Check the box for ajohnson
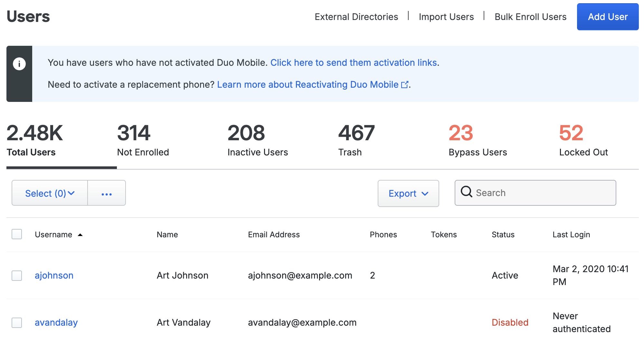644x345 pixels. (17, 276)
